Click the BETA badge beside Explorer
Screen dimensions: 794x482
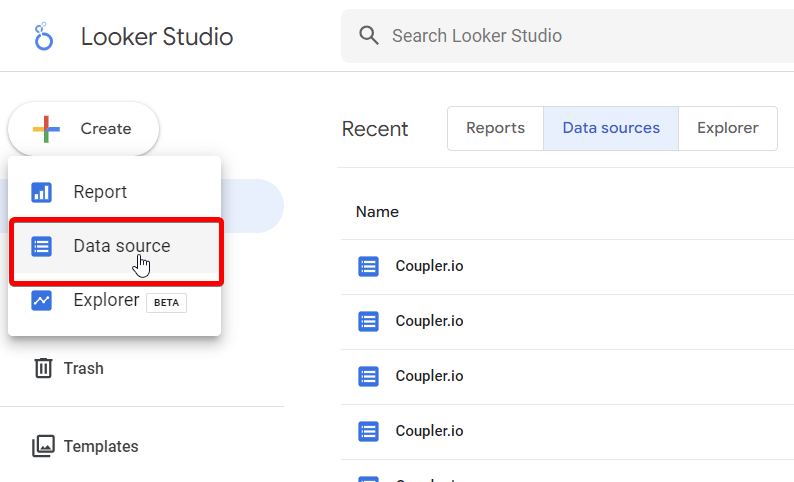tap(167, 303)
